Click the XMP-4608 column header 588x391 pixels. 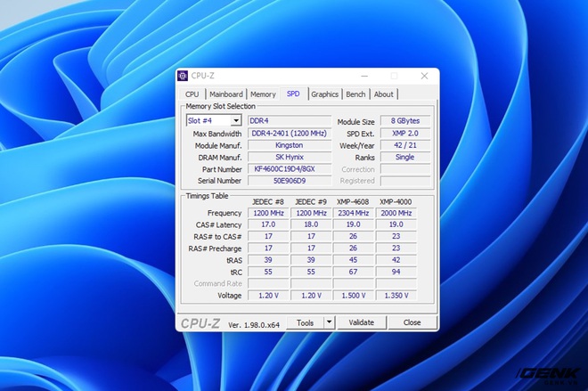(x=353, y=202)
